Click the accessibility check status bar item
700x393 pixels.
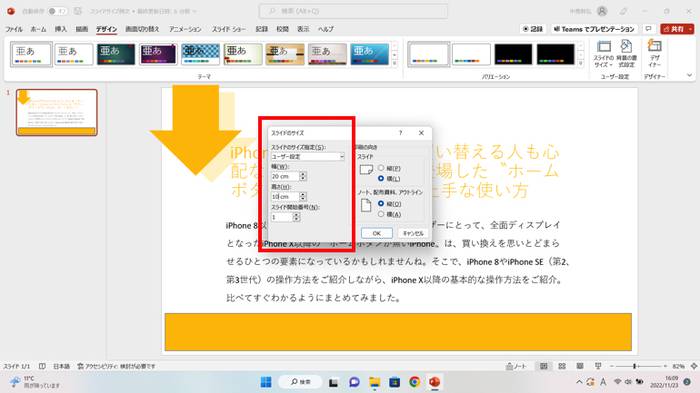116,366
